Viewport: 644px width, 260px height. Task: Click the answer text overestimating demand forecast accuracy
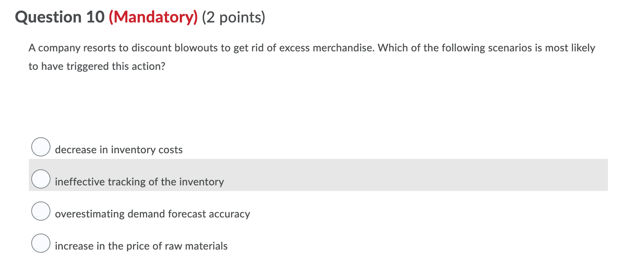click(152, 214)
